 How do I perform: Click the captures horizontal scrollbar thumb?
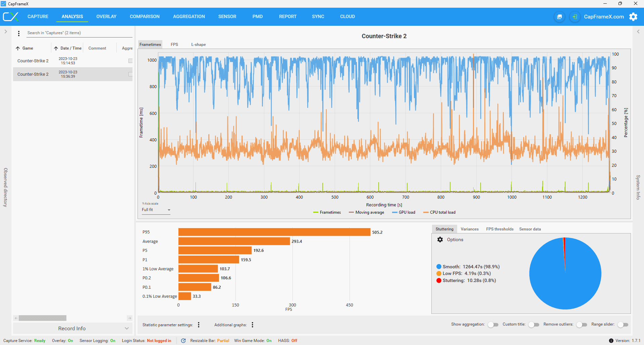(43, 318)
